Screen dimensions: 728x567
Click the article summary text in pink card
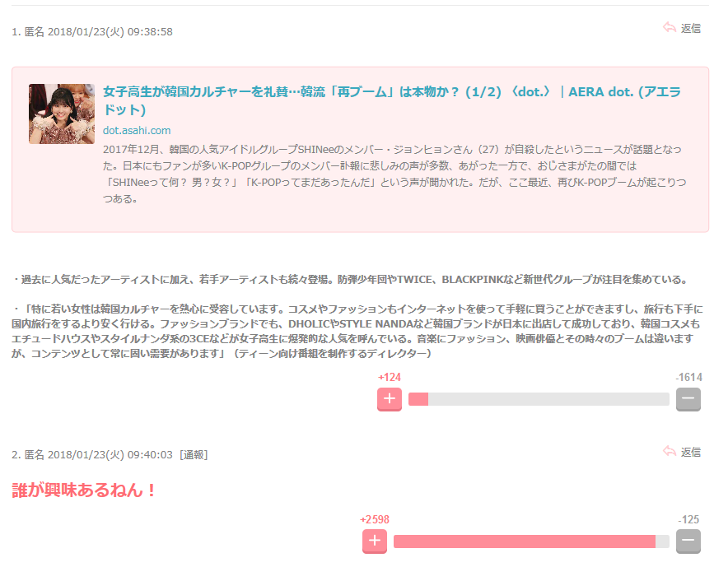(395, 174)
